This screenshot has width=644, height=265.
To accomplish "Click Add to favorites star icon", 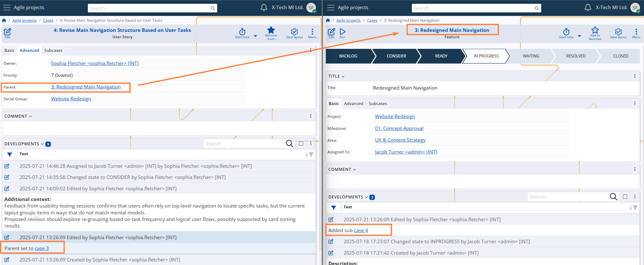I will click(595, 30).
